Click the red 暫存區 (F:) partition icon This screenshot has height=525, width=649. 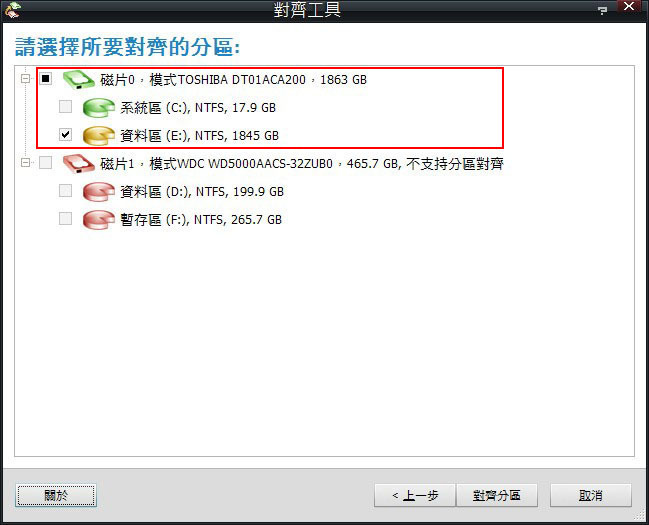click(99, 219)
